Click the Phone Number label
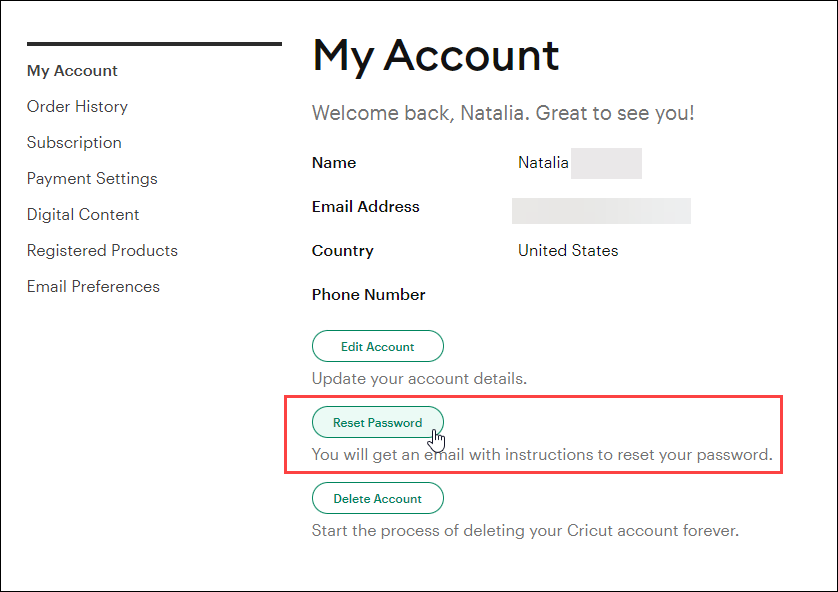Viewport: 838px width, 592px height. click(367, 294)
